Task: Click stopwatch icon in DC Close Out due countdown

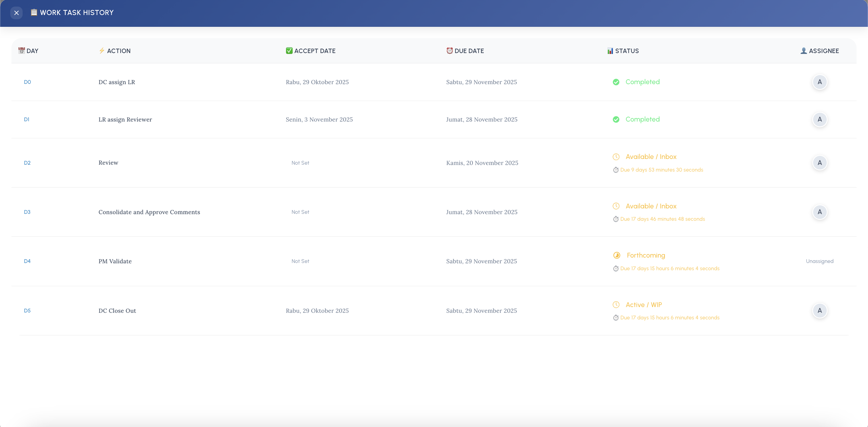Action: 616,318
